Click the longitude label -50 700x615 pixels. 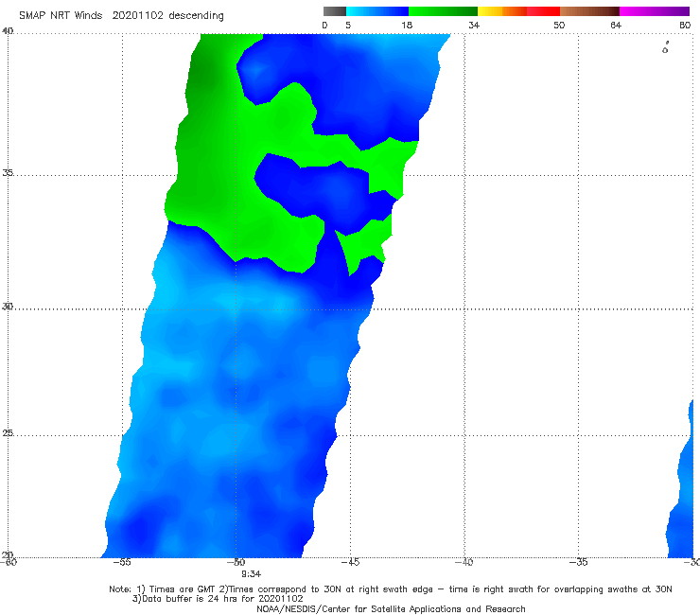[236, 562]
